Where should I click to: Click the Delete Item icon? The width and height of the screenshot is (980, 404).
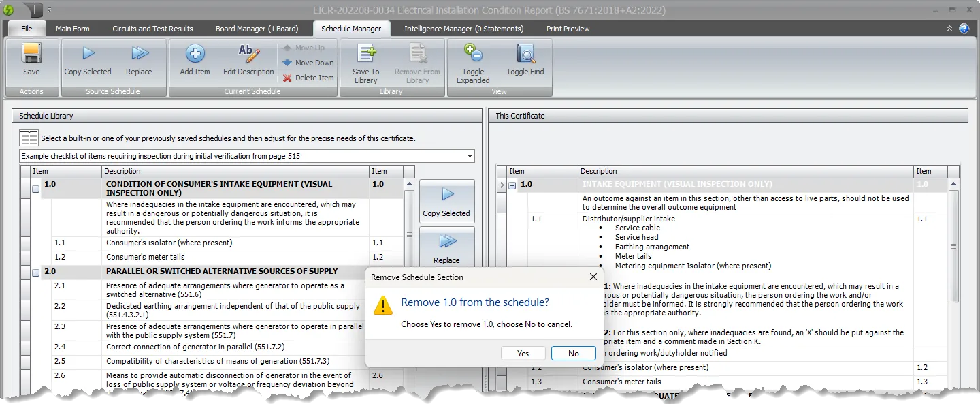[308, 77]
